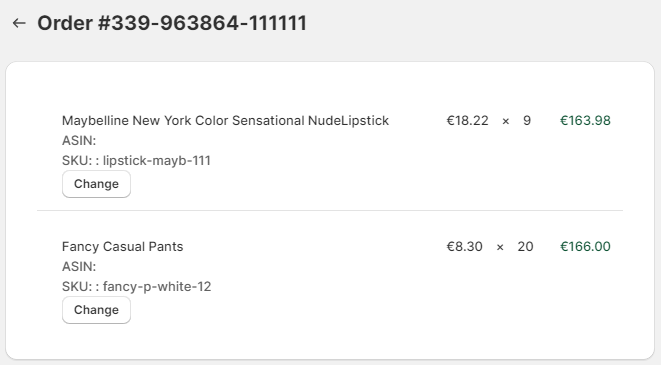Click multiplication sign beside €8.30

click(x=500, y=247)
